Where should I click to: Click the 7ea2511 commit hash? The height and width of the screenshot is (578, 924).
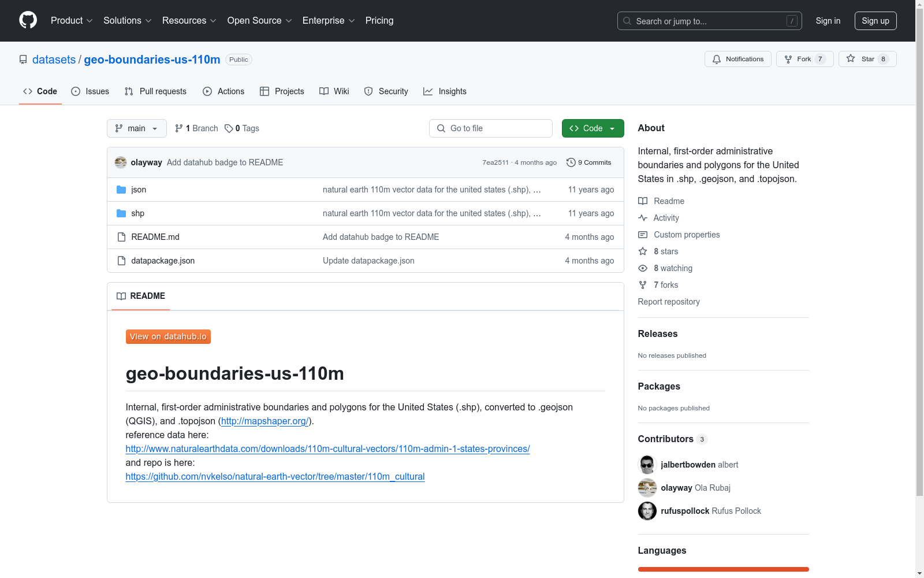pyautogui.click(x=495, y=162)
